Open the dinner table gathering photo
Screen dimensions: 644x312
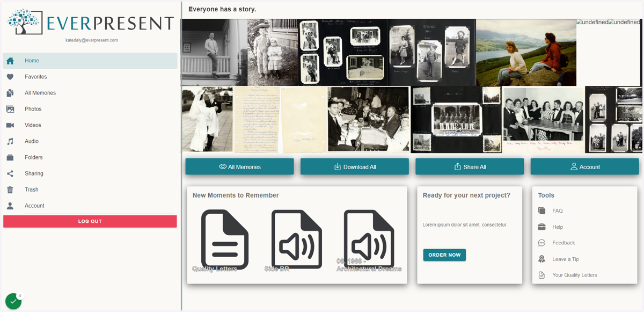tap(369, 120)
